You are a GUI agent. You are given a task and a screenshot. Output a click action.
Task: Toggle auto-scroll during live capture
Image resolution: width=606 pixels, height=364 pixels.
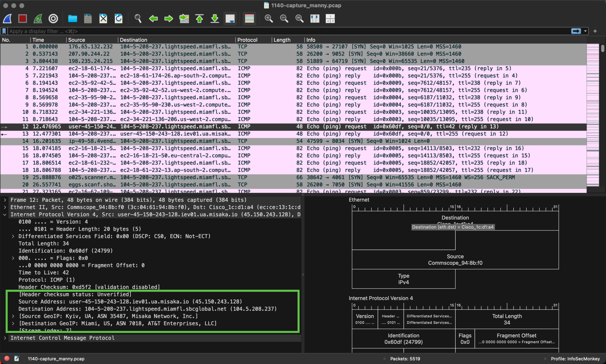point(230,19)
